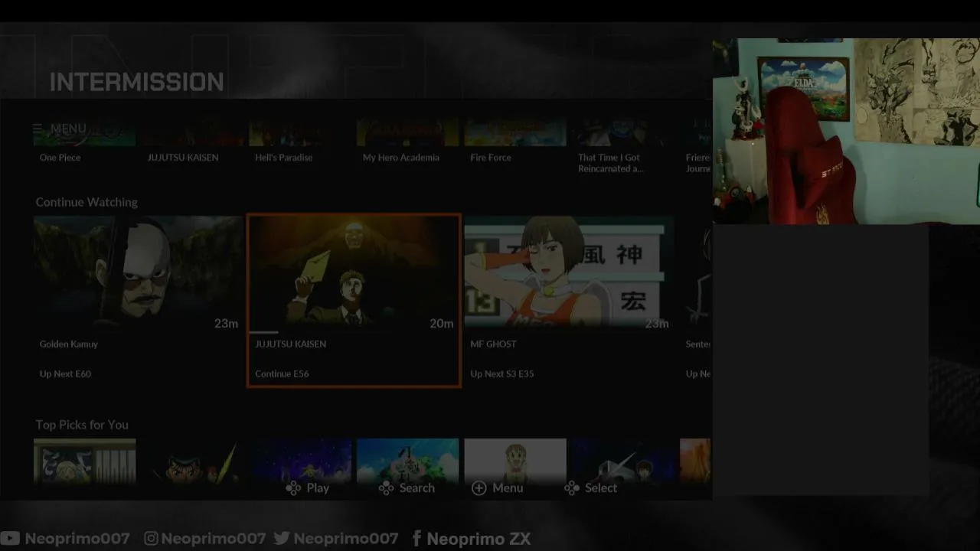The width and height of the screenshot is (980, 551).
Task: Open the MF GHOST thumbnail
Action: click(569, 274)
